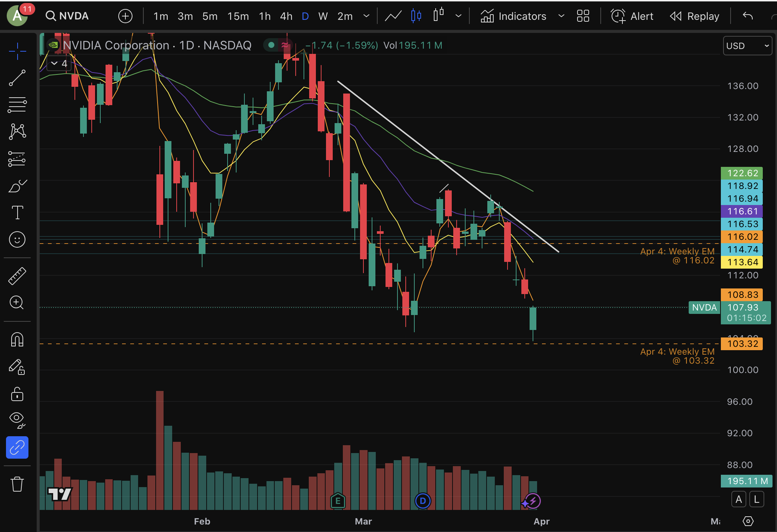
Task: Select the candlestick chart style
Action: [x=416, y=16]
